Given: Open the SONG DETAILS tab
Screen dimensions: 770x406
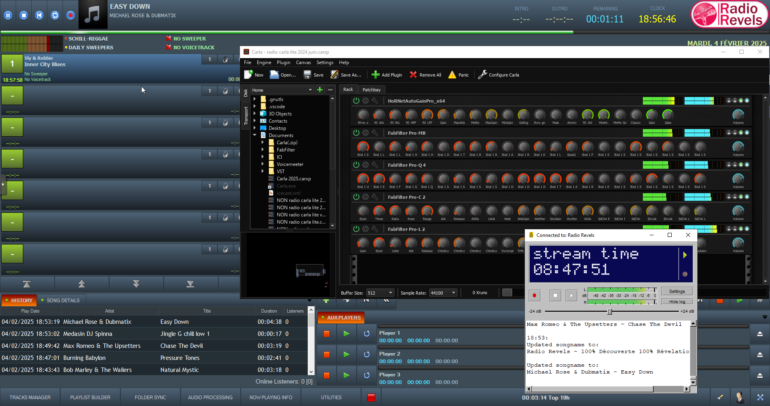Looking at the screenshot, I should [x=61, y=300].
